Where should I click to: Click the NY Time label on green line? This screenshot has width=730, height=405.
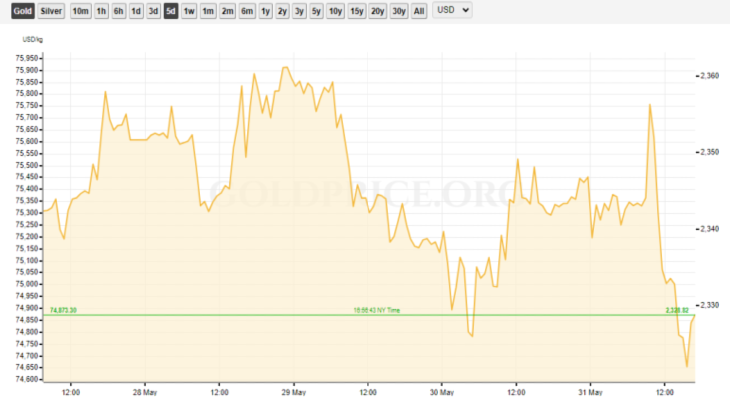click(377, 310)
